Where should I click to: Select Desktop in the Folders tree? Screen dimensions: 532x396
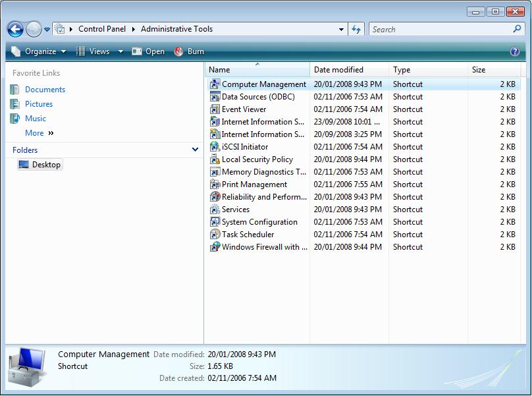pyautogui.click(x=46, y=165)
